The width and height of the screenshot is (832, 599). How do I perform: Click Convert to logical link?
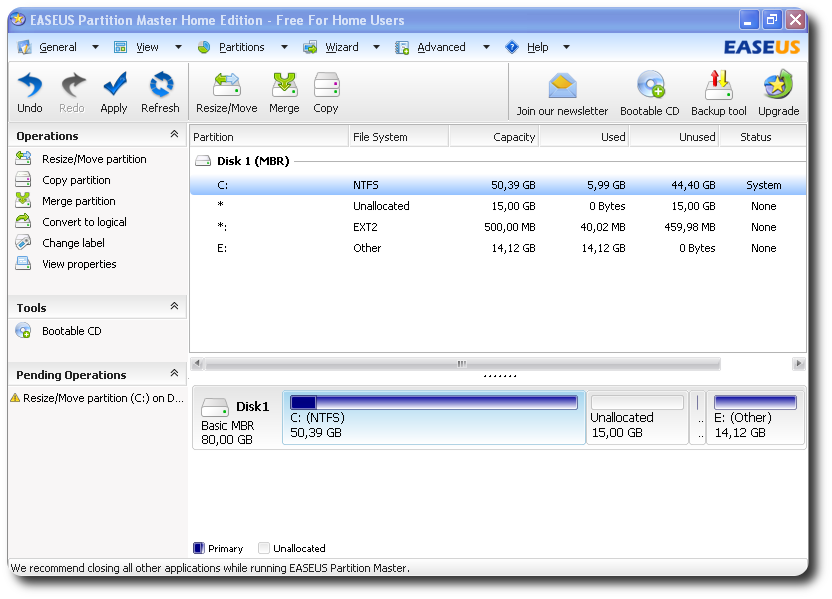pos(84,222)
